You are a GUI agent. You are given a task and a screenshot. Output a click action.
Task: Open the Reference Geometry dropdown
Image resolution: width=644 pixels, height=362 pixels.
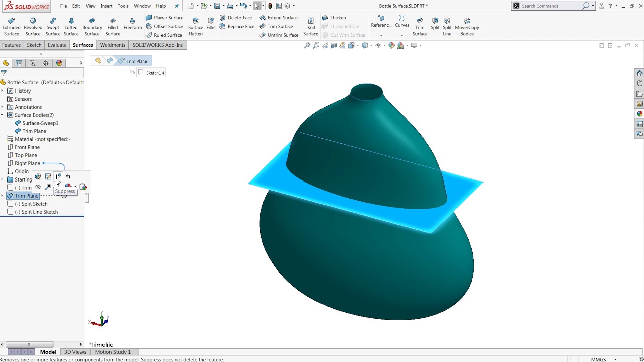[x=381, y=35]
